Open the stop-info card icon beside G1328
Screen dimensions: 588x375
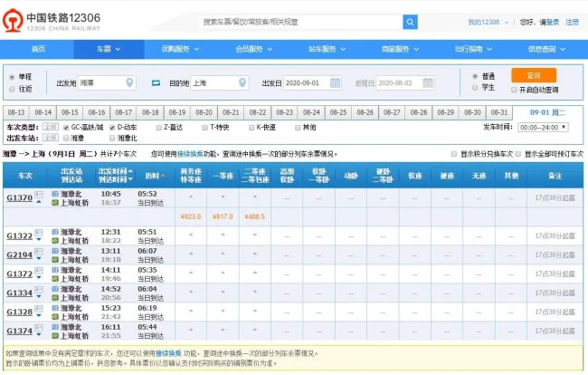(39, 309)
